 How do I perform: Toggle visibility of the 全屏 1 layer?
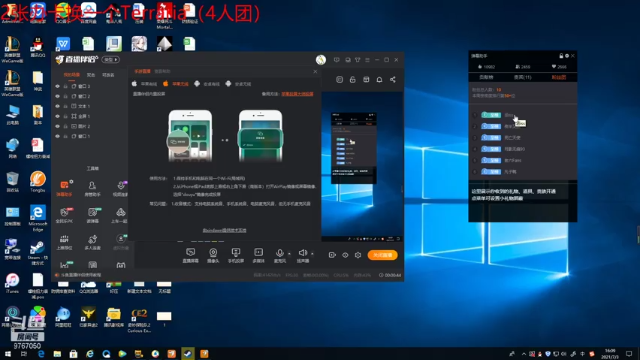pos(58,116)
